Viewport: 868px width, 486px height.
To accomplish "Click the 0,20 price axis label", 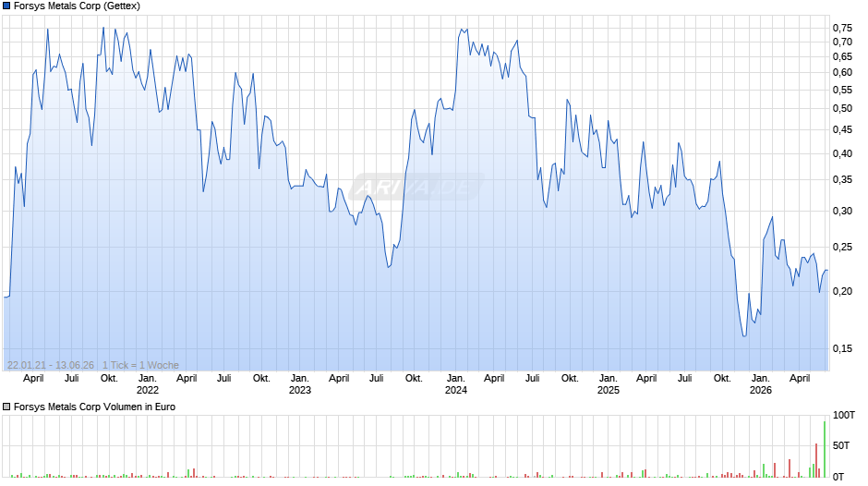I will (x=842, y=291).
